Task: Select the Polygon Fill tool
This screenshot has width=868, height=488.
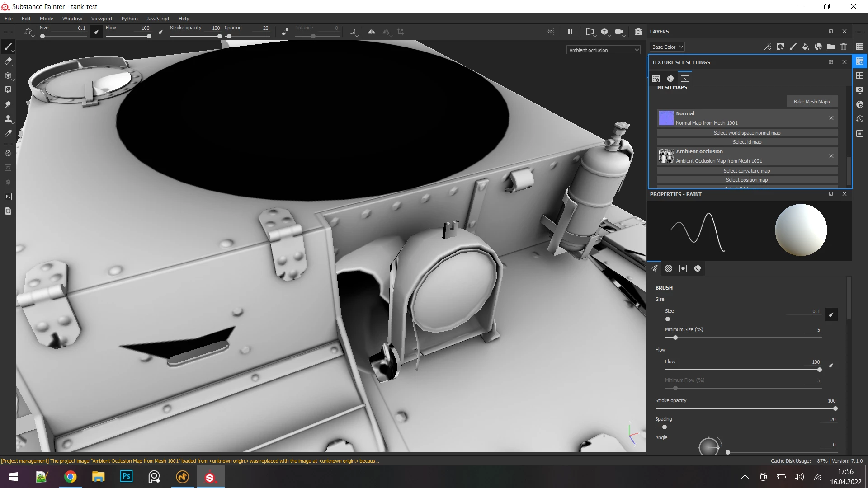Action: click(x=8, y=90)
